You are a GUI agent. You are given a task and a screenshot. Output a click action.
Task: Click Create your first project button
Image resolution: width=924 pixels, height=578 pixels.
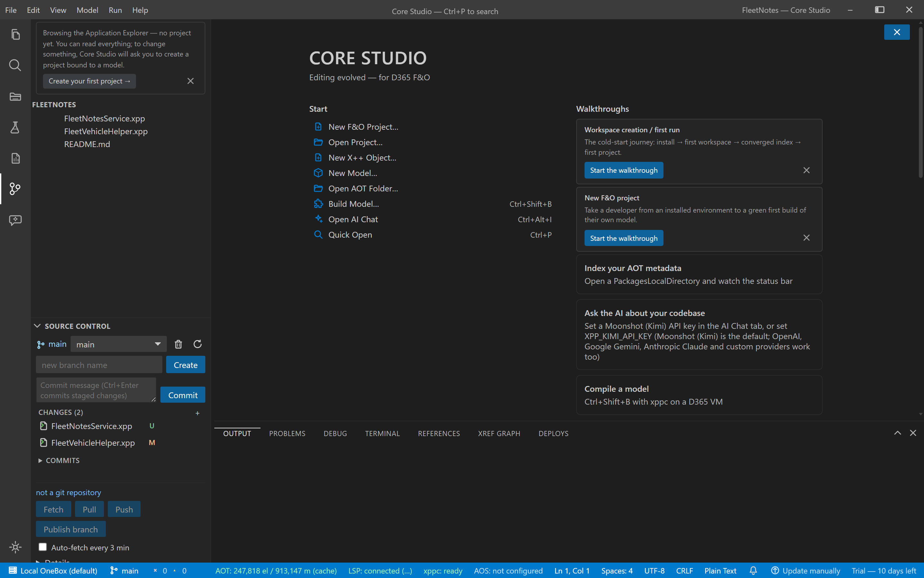click(89, 81)
